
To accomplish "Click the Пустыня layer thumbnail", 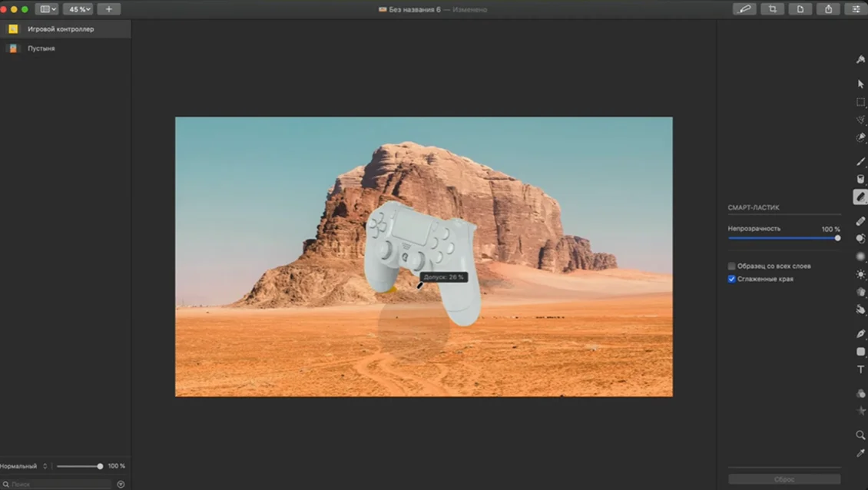I will click(13, 48).
